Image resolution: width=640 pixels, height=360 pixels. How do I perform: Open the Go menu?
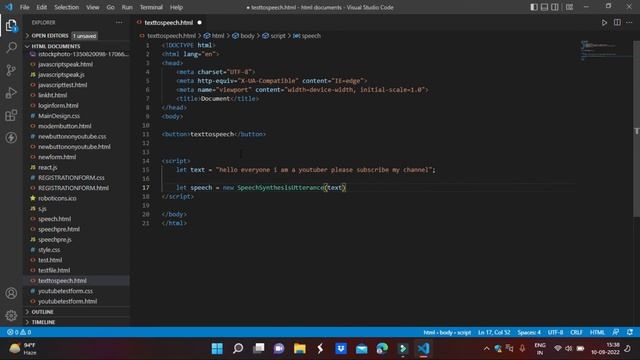(111, 7)
